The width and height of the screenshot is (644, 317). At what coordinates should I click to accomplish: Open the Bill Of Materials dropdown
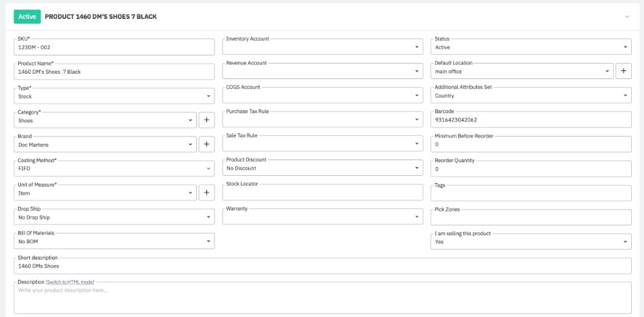point(114,241)
